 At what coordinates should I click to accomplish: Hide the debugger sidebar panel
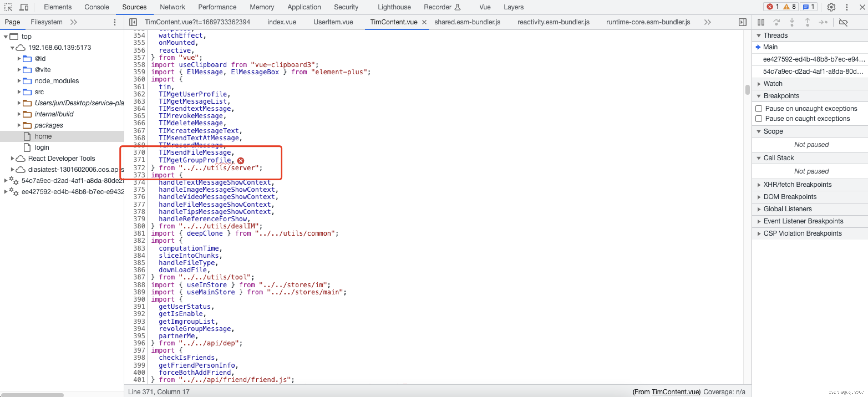point(742,22)
